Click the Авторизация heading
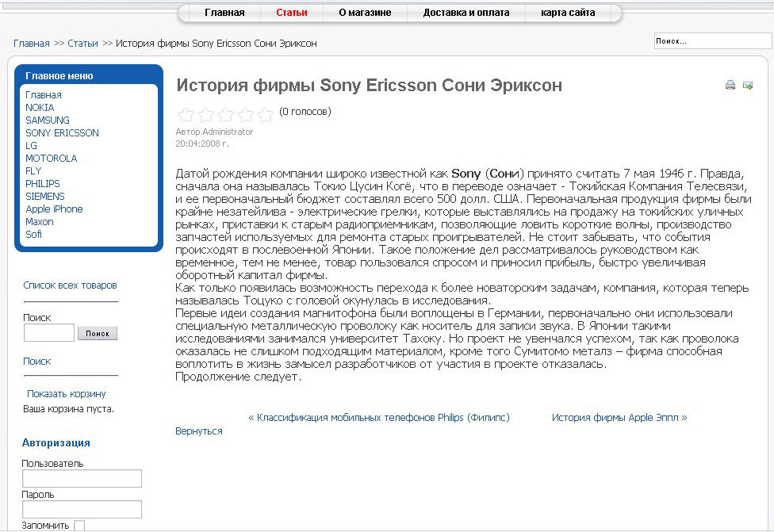This screenshot has width=774, height=532. (56, 442)
